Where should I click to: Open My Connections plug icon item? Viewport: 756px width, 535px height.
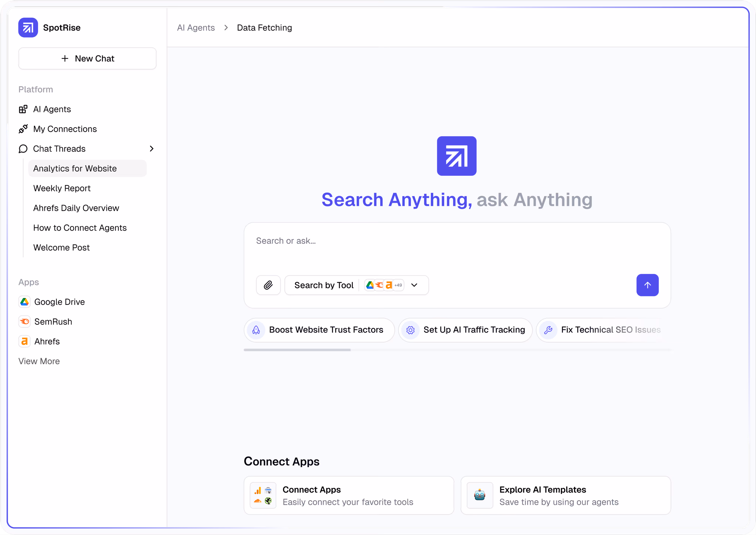(23, 129)
